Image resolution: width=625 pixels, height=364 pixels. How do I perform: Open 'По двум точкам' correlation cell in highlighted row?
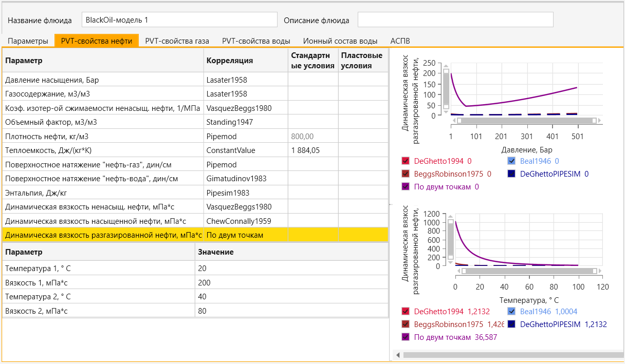(x=246, y=235)
